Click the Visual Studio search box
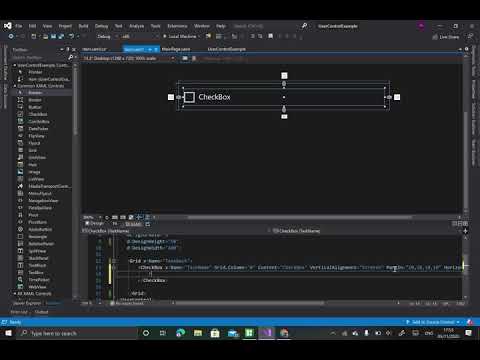 click(x=248, y=26)
